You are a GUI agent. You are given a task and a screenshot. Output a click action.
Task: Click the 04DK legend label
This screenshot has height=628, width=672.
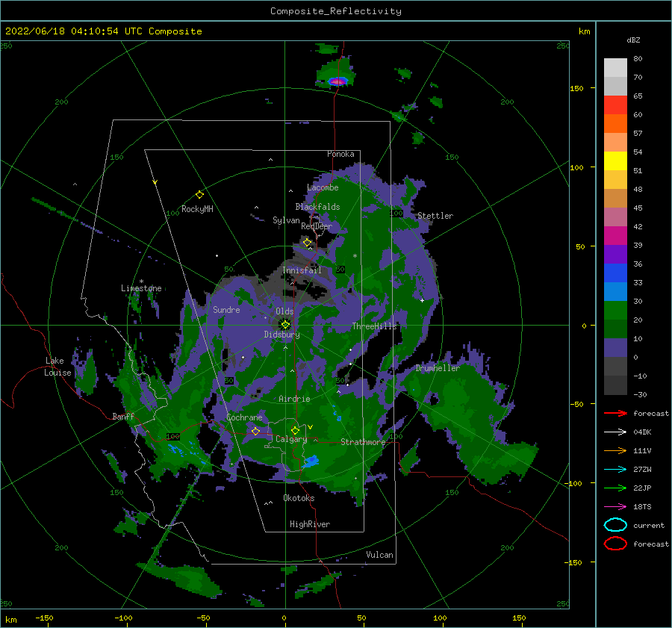[642, 432]
